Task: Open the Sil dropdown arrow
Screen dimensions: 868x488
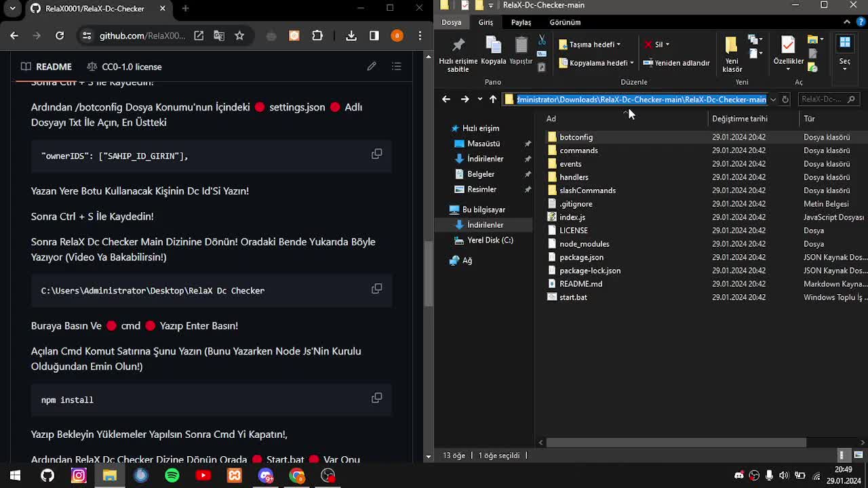Action: (667, 45)
